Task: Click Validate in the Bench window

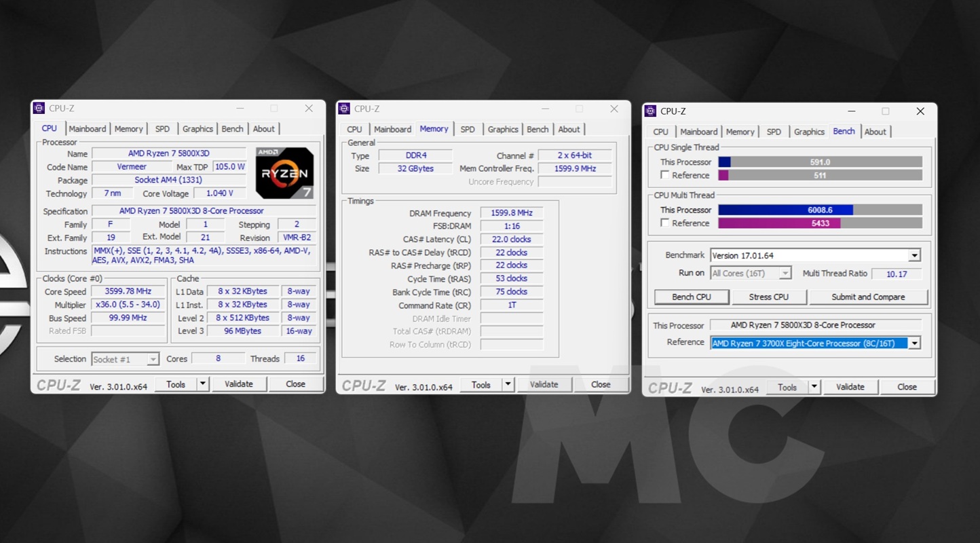Action: point(850,388)
